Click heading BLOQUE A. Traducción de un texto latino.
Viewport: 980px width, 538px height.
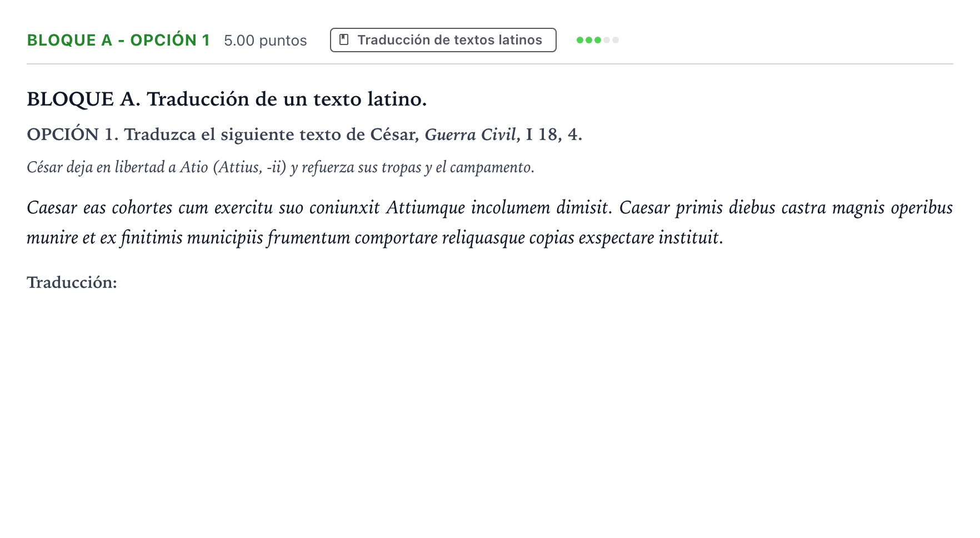[x=227, y=99]
